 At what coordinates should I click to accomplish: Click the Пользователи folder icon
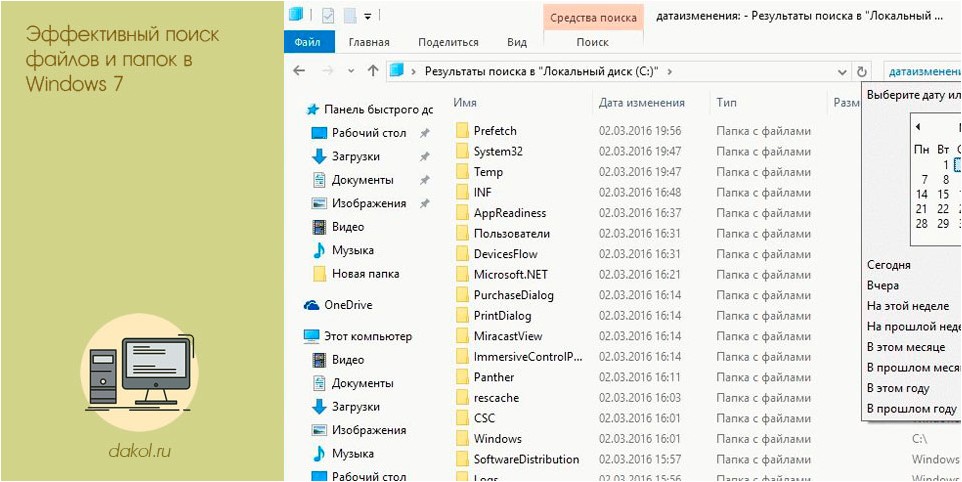[x=462, y=234]
